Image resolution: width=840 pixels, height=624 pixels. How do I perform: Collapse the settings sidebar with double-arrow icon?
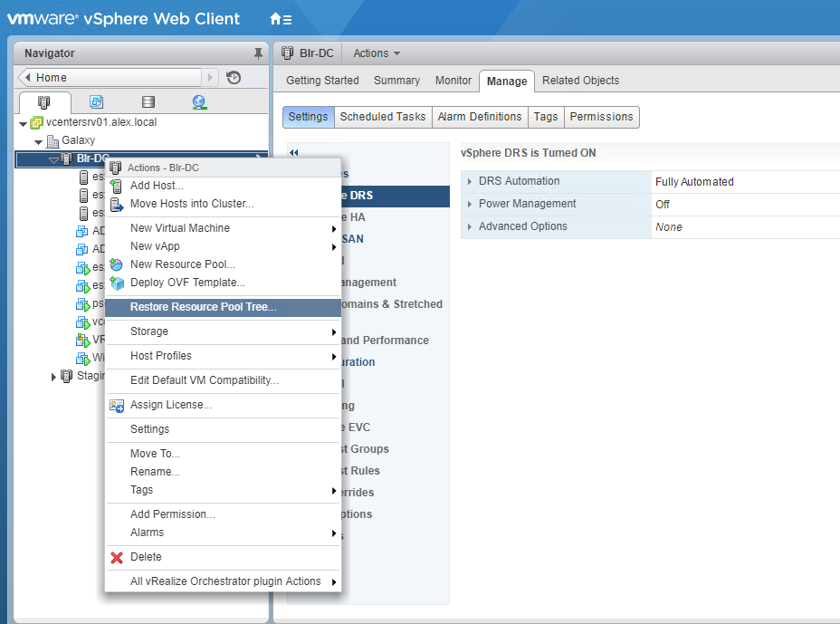tap(293, 152)
